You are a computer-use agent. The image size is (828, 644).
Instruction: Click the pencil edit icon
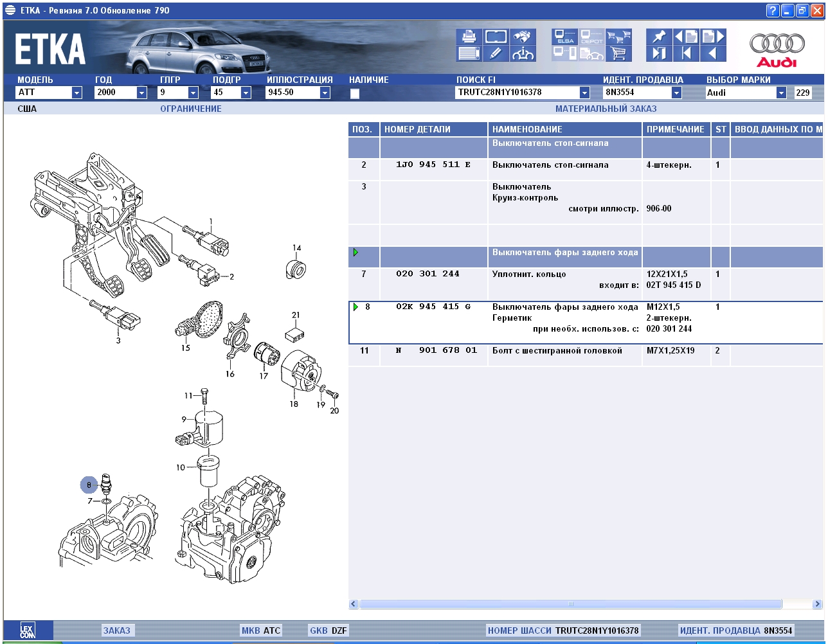[496, 53]
